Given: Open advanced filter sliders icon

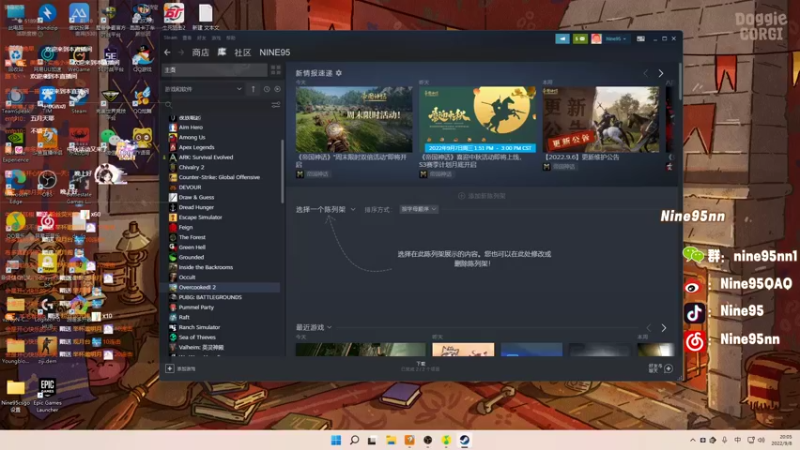Looking at the screenshot, I should (276, 105).
